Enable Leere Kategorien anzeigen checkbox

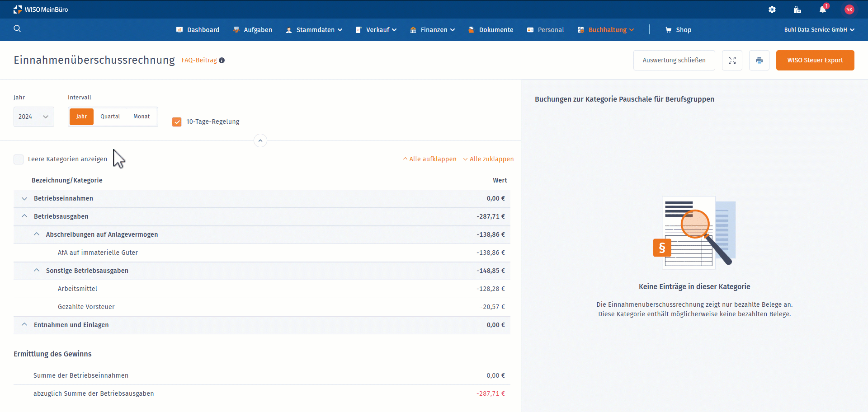(x=19, y=159)
